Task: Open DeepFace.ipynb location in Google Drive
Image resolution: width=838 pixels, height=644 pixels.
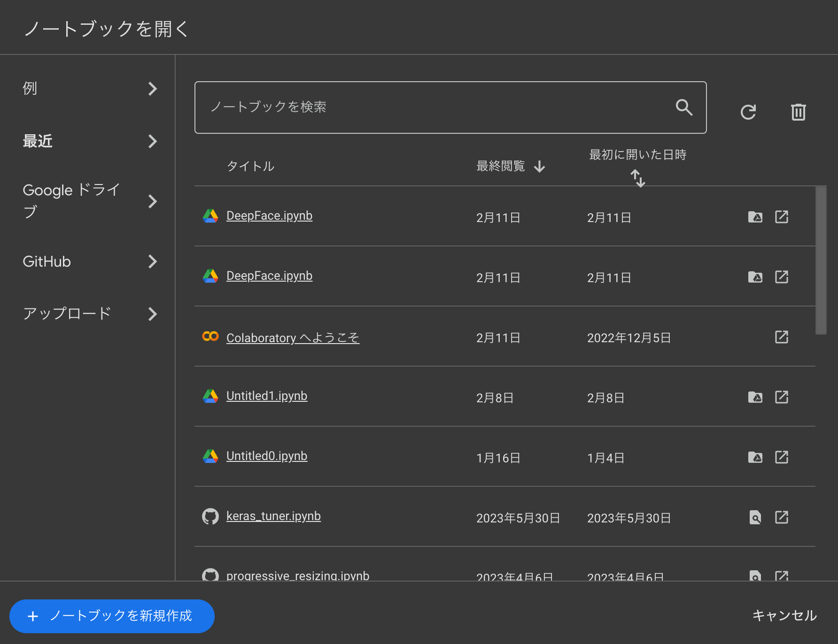Action: tap(754, 217)
